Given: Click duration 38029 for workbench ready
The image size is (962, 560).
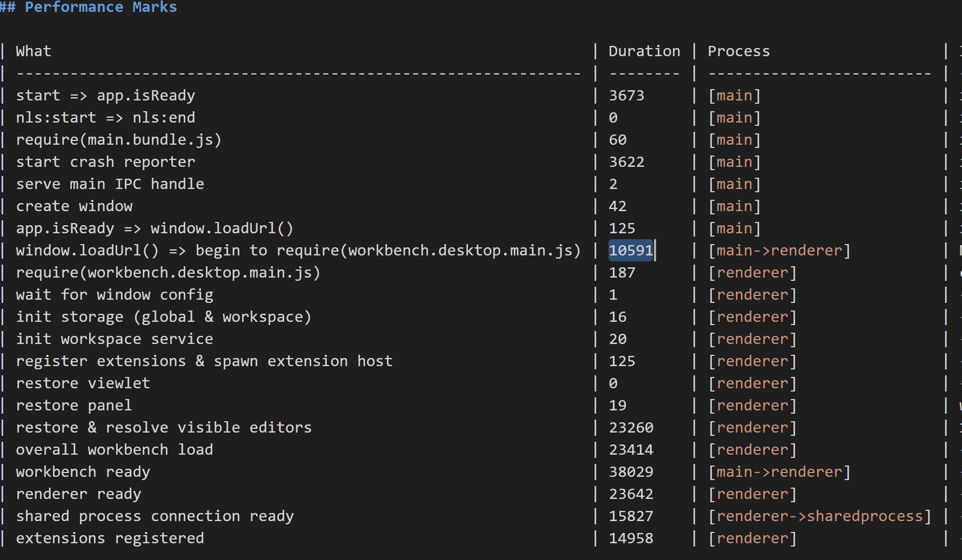Looking at the screenshot, I should pos(631,471).
